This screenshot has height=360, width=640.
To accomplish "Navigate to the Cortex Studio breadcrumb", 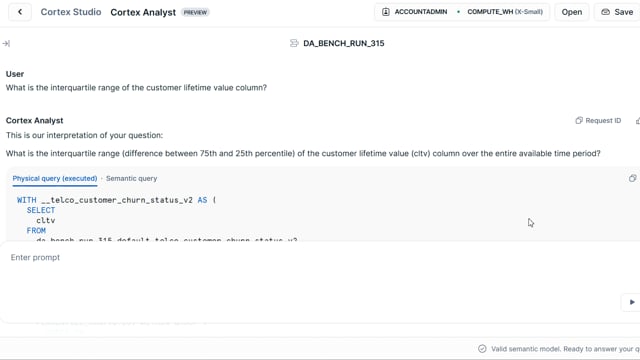I will [x=71, y=12].
